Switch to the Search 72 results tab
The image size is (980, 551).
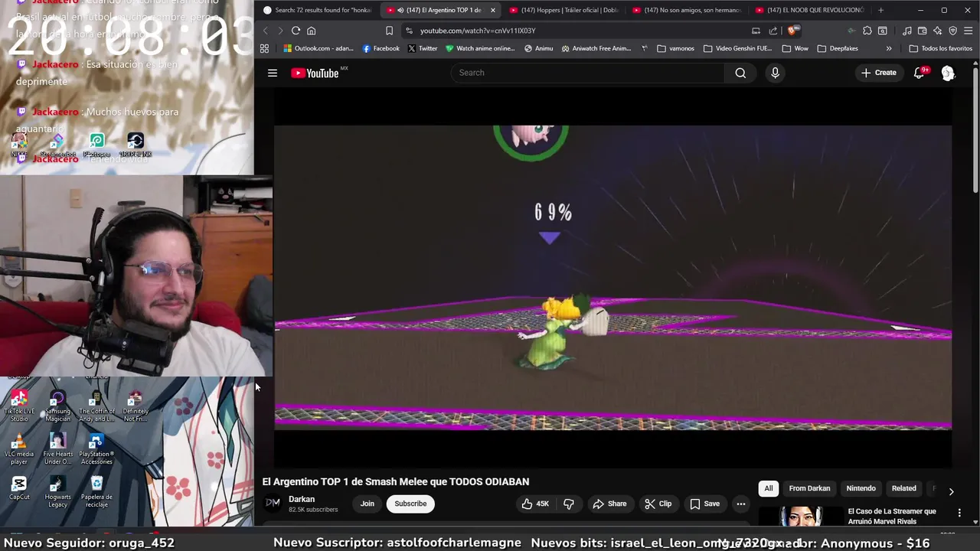[318, 10]
